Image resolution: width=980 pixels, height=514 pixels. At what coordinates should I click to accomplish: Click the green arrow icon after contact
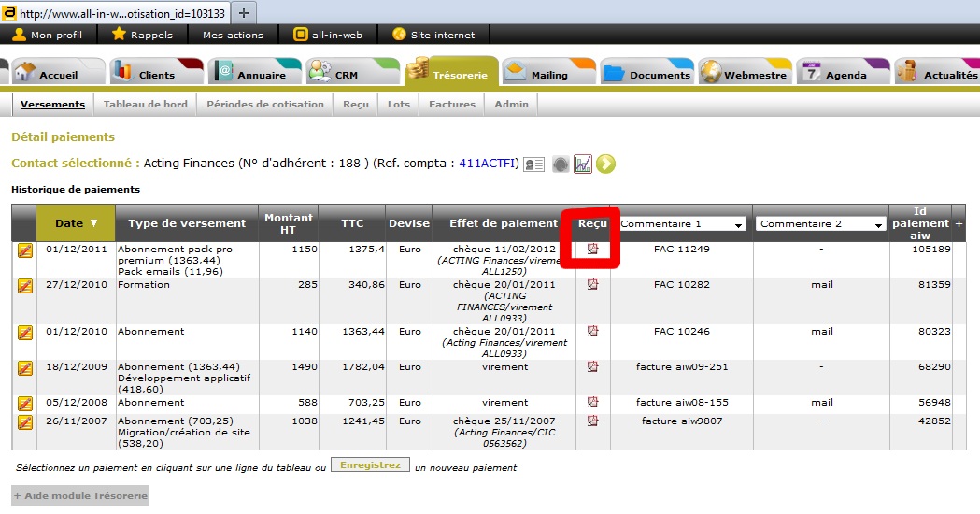[605, 164]
